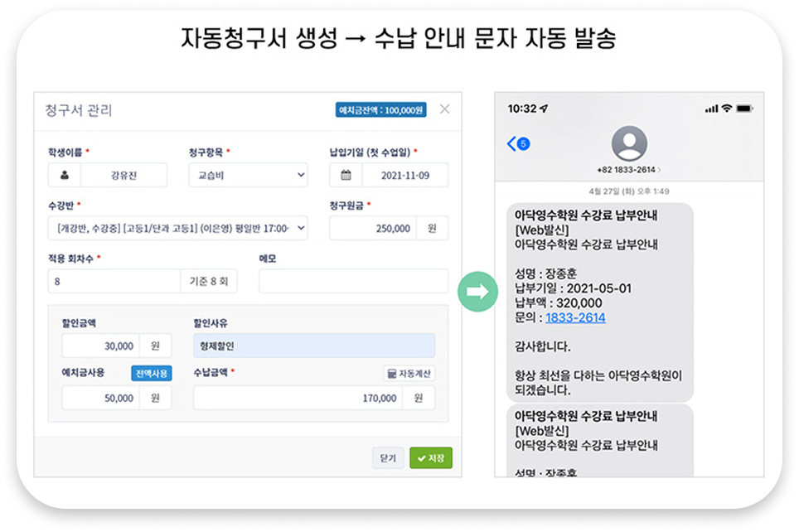Open the 수강반 class dropdown
The width and height of the screenshot is (799, 532).
tap(178, 228)
